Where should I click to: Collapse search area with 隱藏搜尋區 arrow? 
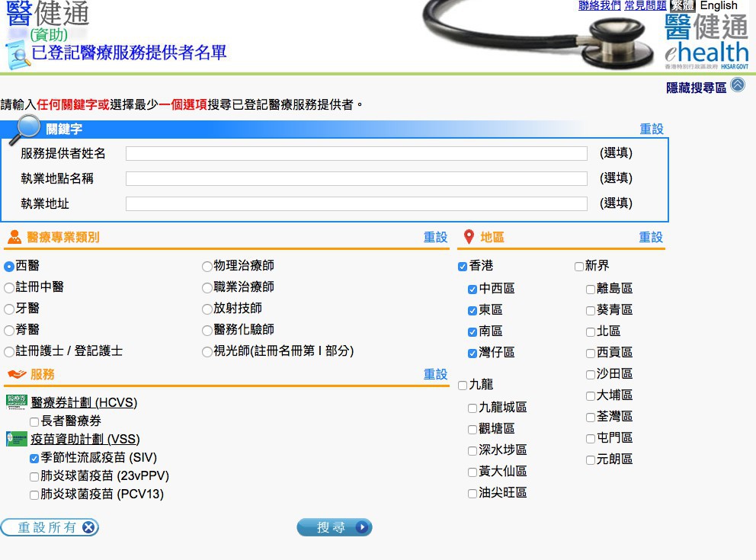(x=737, y=85)
